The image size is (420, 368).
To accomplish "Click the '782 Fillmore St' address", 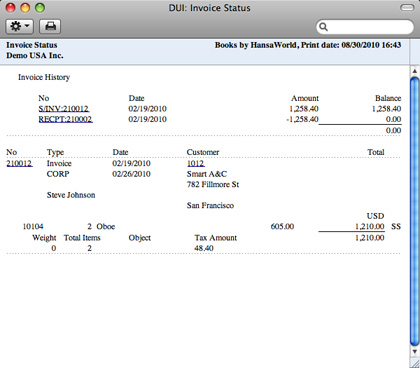I will pos(213,184).
